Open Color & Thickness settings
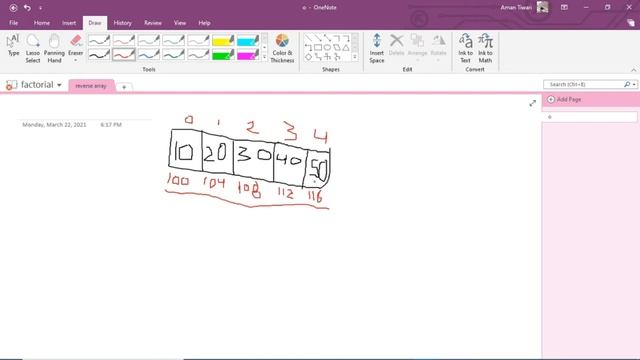Image resolution: width=640 pixels, height=360 pixels. coord(282,49)
